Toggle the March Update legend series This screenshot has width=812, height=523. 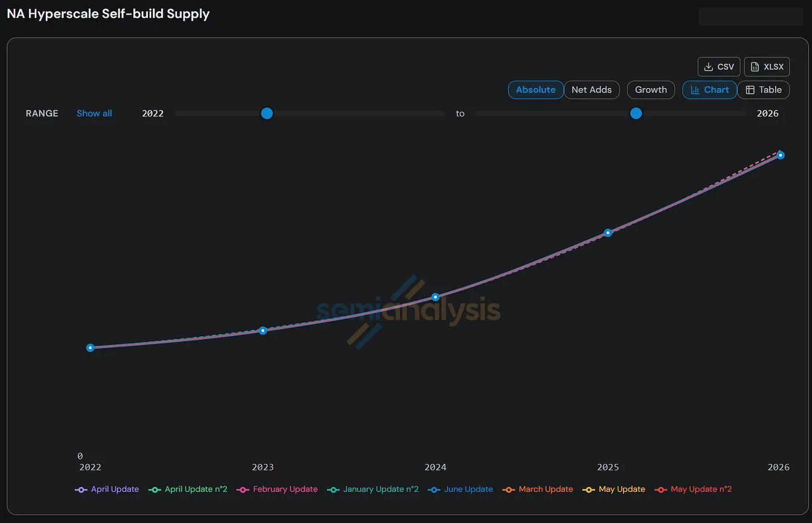coord(538,489)
